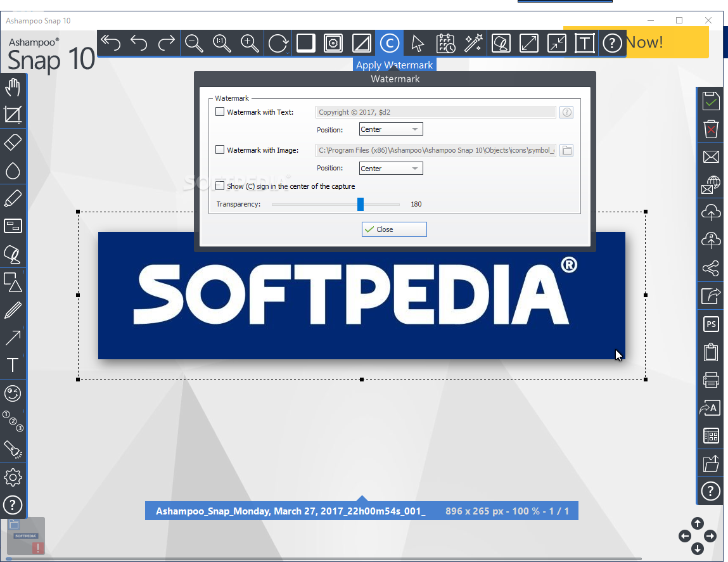Select the shapes tool in left sidebar

tap(13, 282)
